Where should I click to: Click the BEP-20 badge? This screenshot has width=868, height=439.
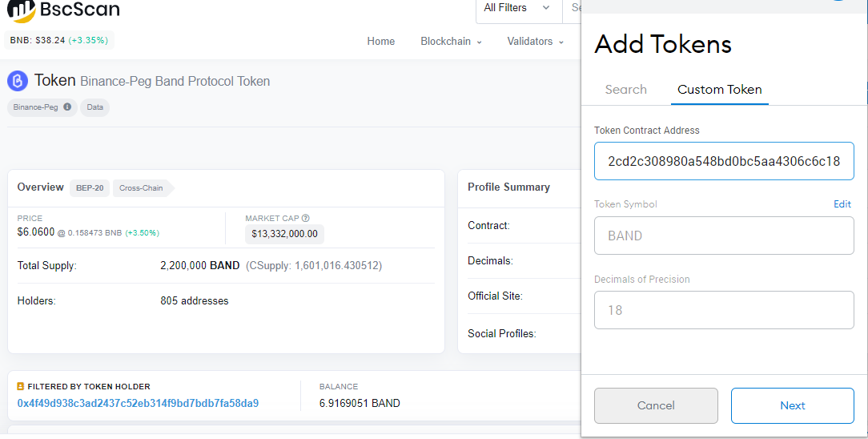coord(90,188)
